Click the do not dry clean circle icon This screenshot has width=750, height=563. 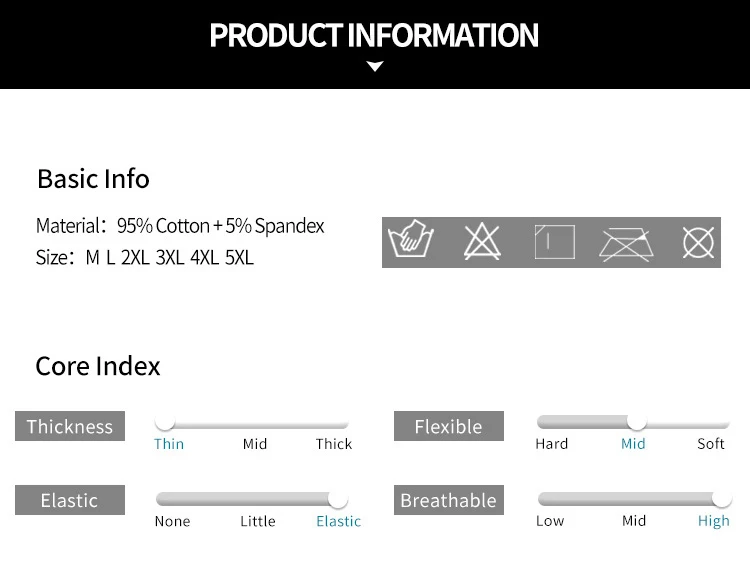(x=698, y=243)
